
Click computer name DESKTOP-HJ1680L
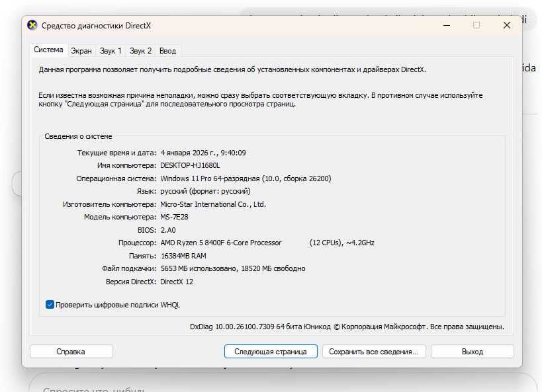pyautogui.click(x=190, y=165)
